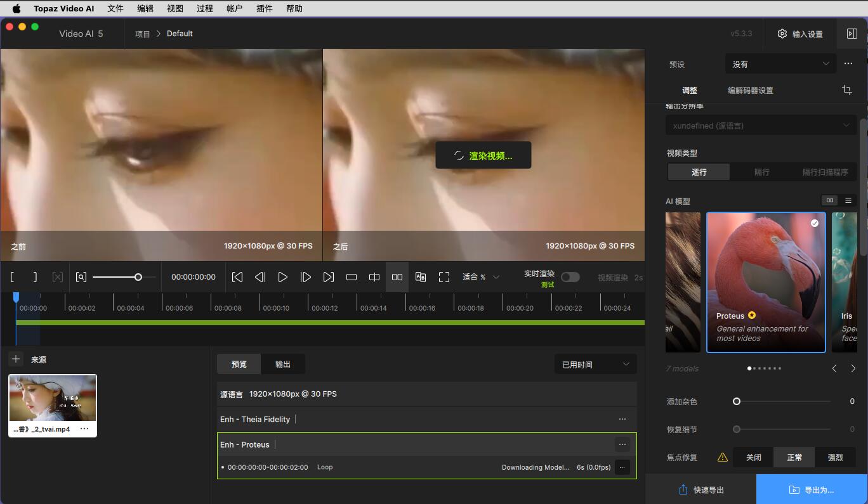Step forward one frame
This screenshot has height=504, width=868.
point(306,277)
